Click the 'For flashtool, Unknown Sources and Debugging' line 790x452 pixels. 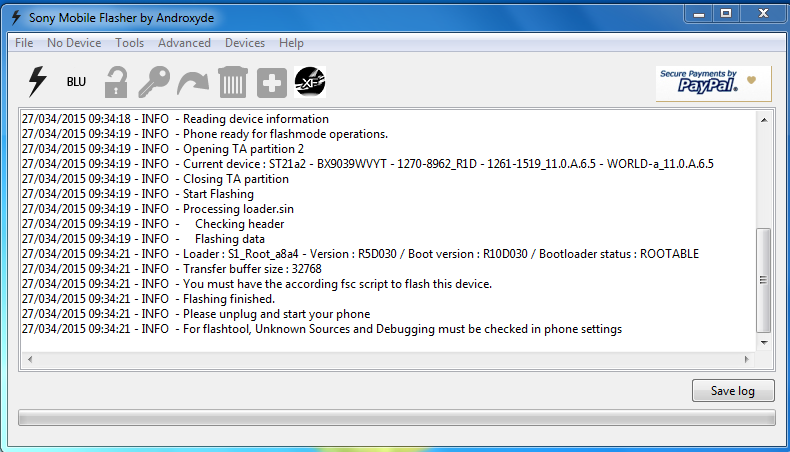[x=321, y=329]
